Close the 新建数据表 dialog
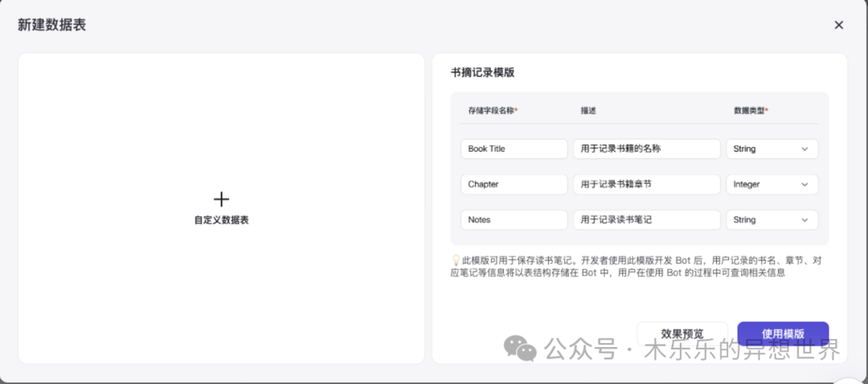This screenshot has width=868, height=384. [x=838, y=25]
